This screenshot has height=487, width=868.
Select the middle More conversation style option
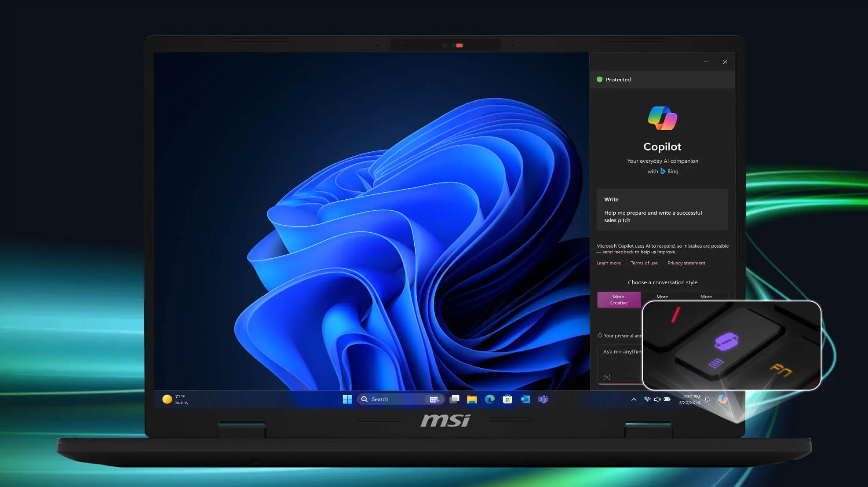[662, 297]
